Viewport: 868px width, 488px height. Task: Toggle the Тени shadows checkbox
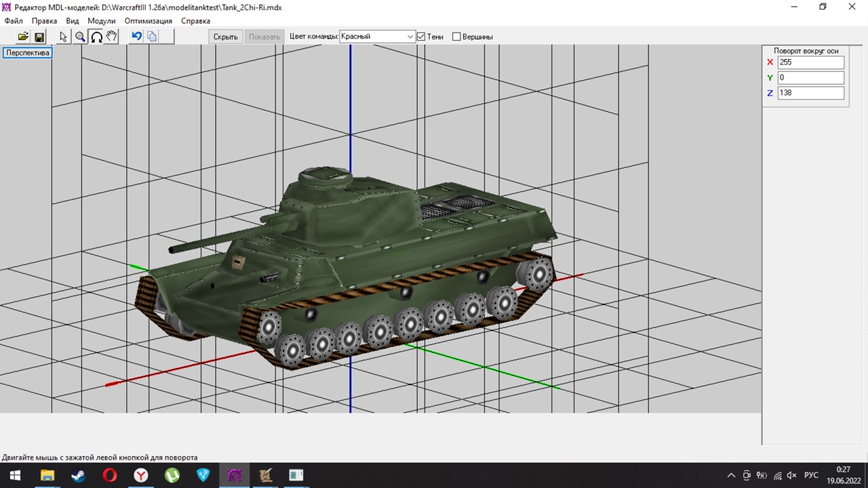(x=421, y=37)
